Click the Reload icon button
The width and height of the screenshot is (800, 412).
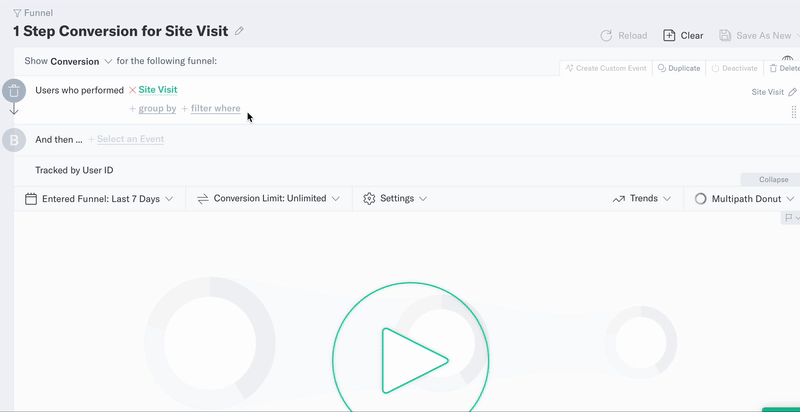tap(606, 35)
